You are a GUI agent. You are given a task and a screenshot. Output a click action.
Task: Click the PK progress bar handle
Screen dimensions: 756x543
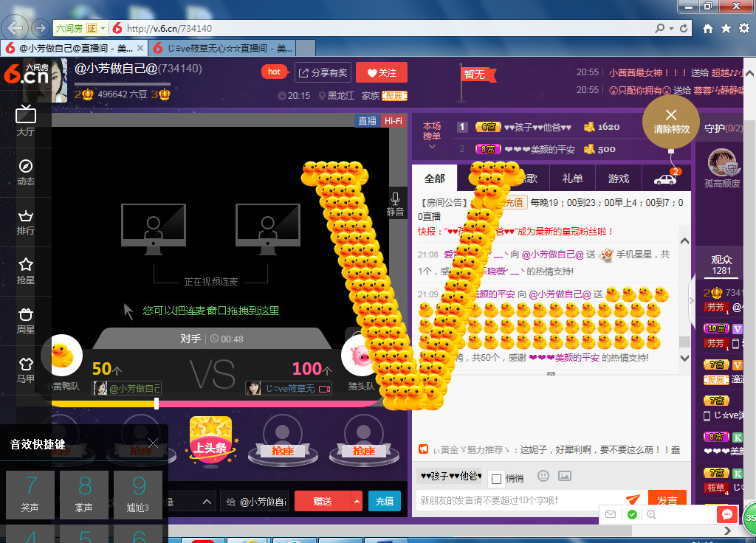click(x=157, y=404)
